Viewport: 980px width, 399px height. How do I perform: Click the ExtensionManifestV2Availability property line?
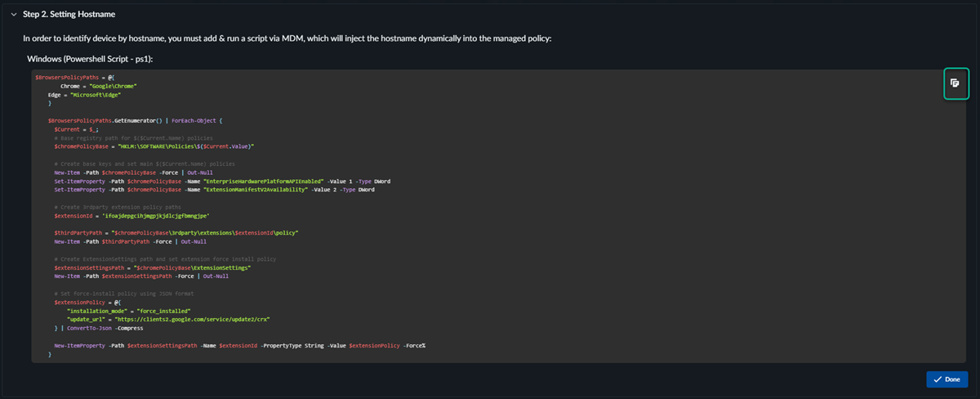(x=214, y=190)
